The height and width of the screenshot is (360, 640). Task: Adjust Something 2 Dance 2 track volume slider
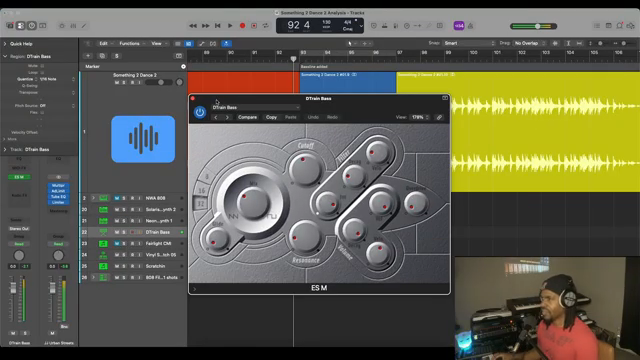(158, 82)
